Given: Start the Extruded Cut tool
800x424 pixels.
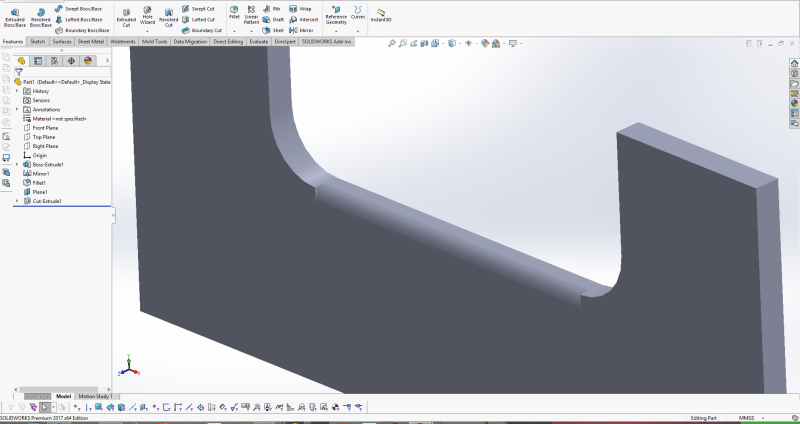Looking at the screenshot, I should point(126,17).
